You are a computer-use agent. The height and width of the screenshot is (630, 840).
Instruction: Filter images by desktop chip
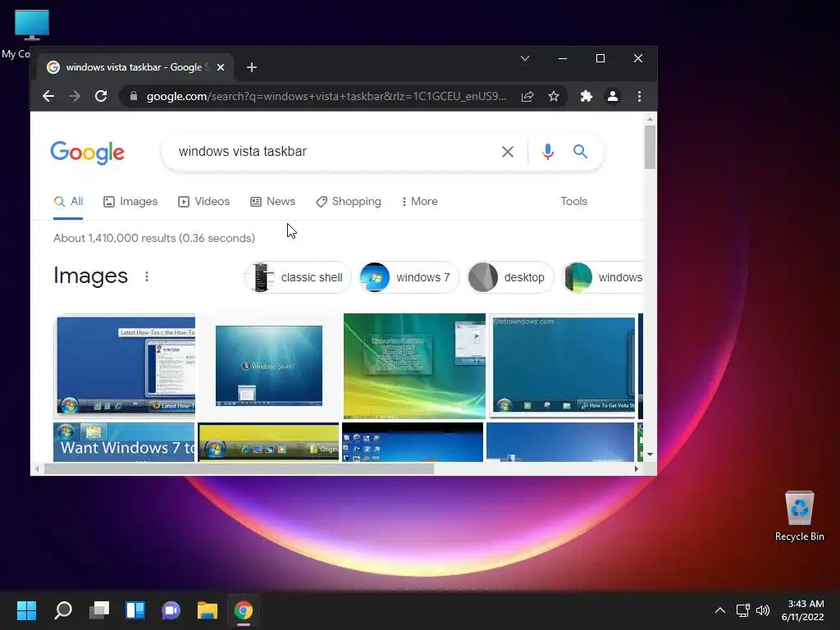(x=510, y=277)
